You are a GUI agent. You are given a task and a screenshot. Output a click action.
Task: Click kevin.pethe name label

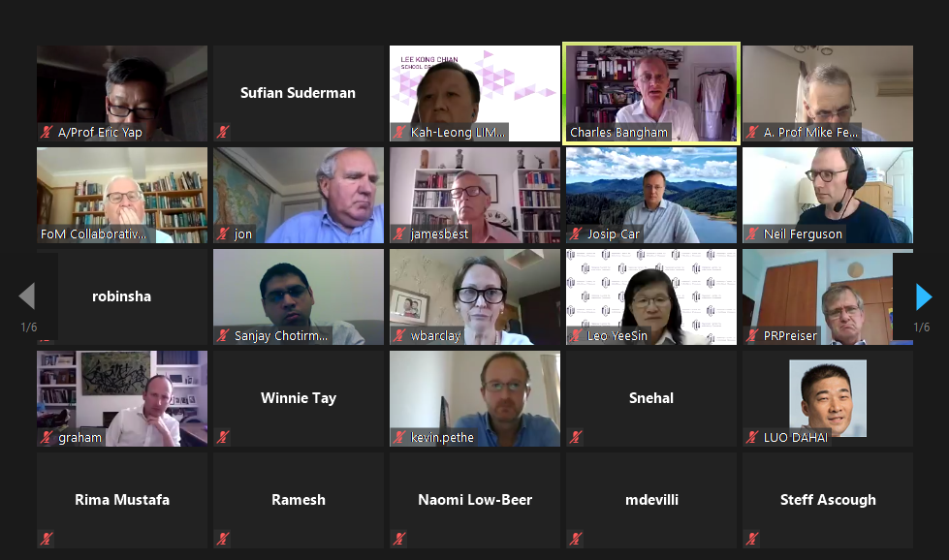coord(442,437)
